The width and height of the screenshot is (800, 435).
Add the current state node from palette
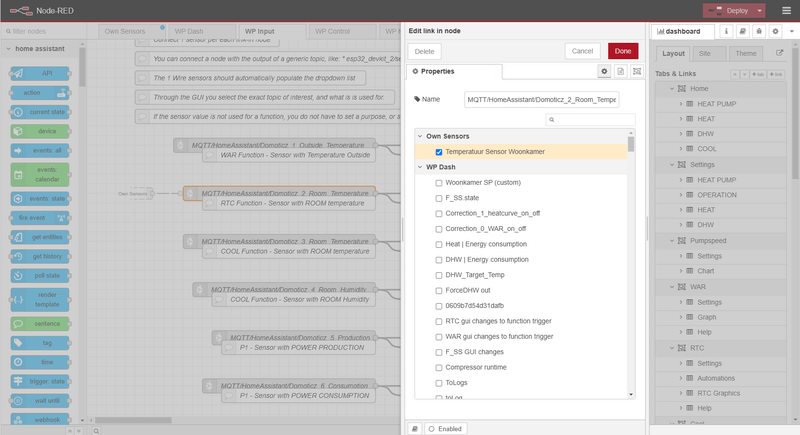pyautogui.click(x=40, y=112)
